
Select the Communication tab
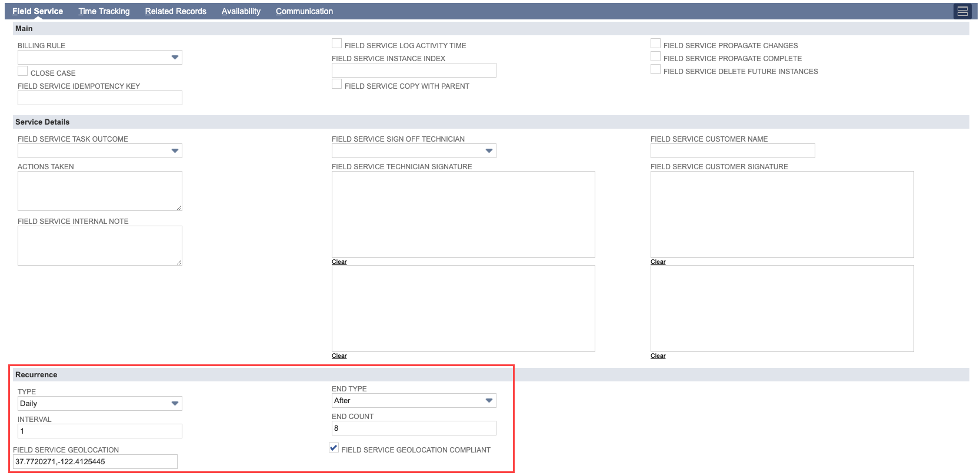tap(304, 11)
